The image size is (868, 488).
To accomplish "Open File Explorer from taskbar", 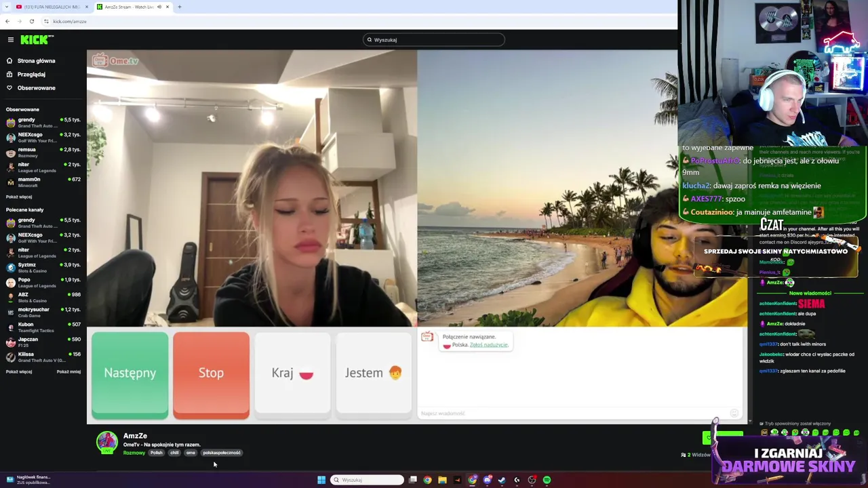I will tap(442, 480).
